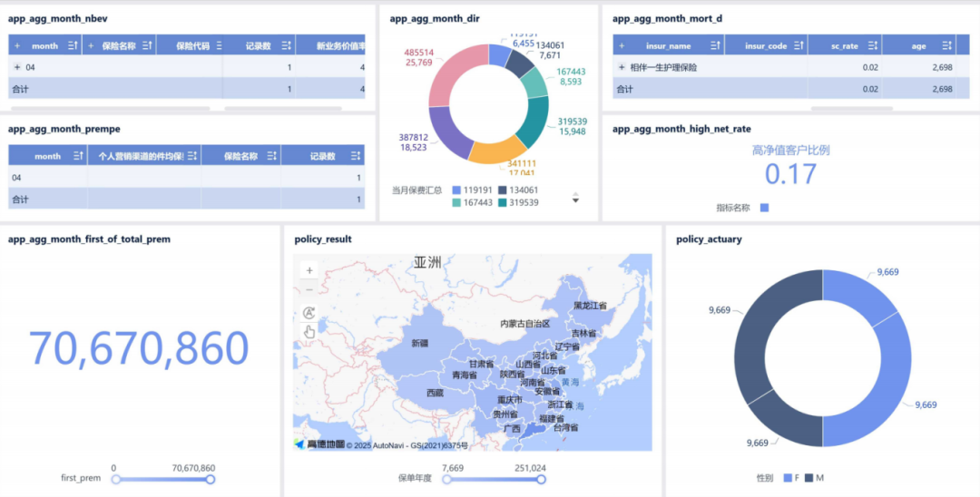980x497 pixels.
Task: Sort the mort_d table by the age column
Action: (945, 45)
